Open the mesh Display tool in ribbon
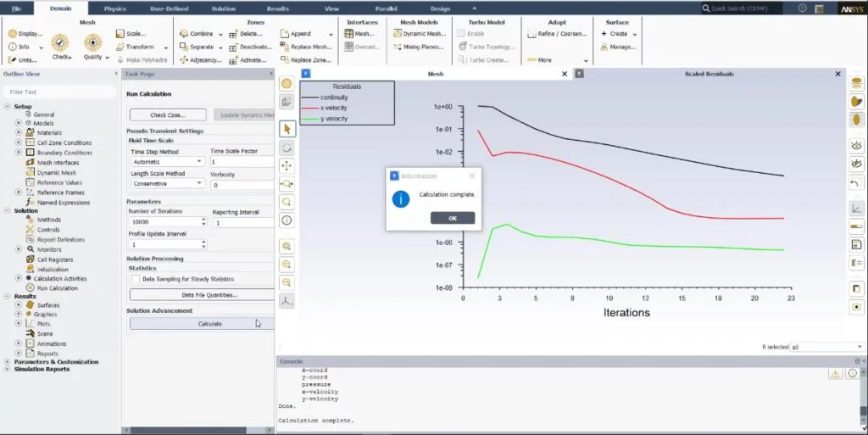 coord(25,34)
